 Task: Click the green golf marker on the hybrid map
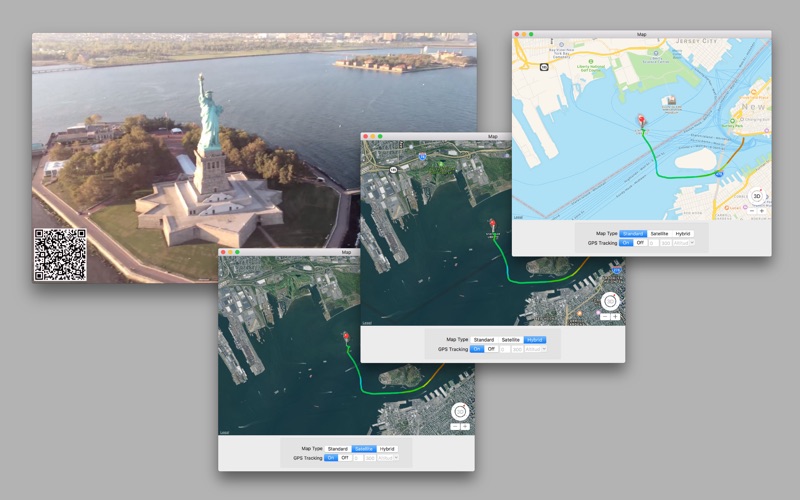[x=442, y=164]
